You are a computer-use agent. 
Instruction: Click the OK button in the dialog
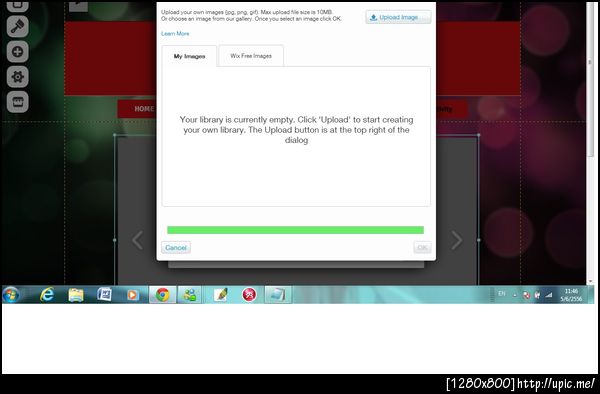[x=422, y=247]
